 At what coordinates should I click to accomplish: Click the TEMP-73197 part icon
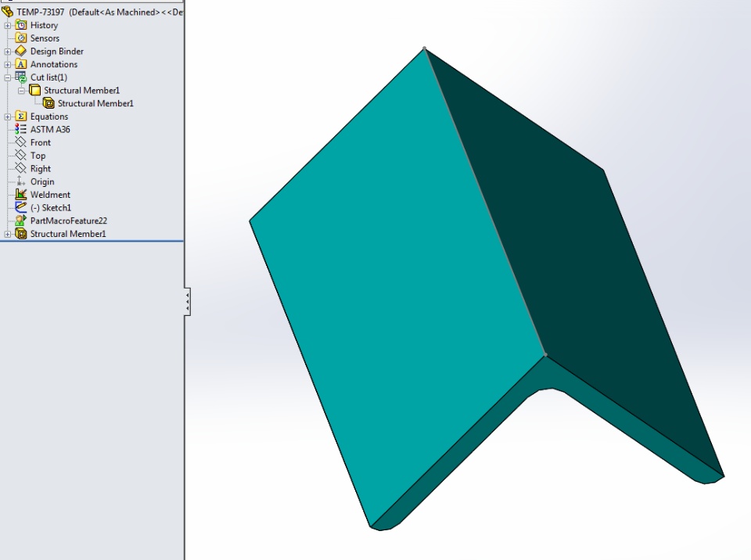8,11
